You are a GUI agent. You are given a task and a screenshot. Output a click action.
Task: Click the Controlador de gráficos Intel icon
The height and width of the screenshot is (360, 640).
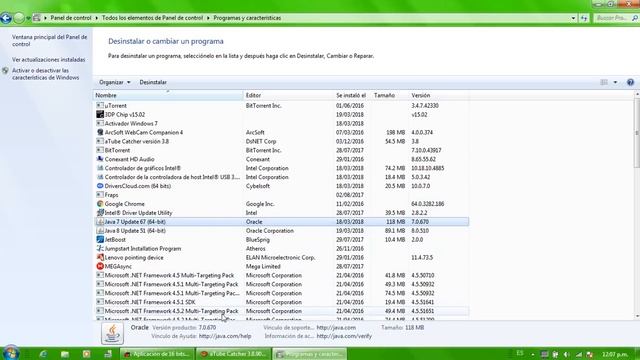pyautogui.click(x=100, y=168)
